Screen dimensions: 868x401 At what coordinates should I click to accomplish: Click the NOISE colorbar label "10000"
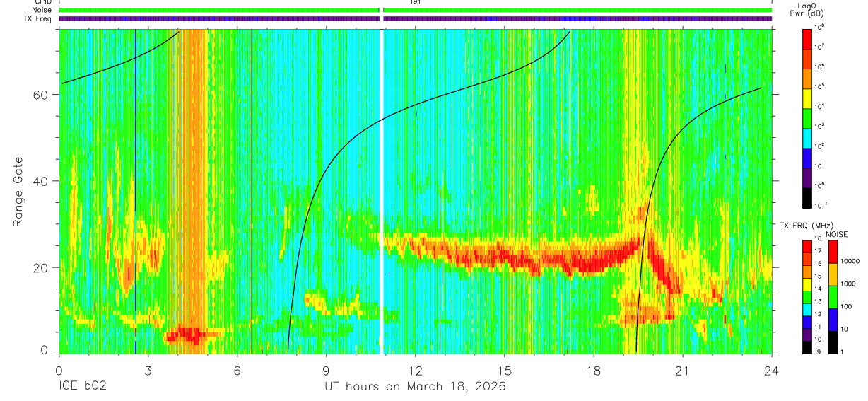point(851,261)
